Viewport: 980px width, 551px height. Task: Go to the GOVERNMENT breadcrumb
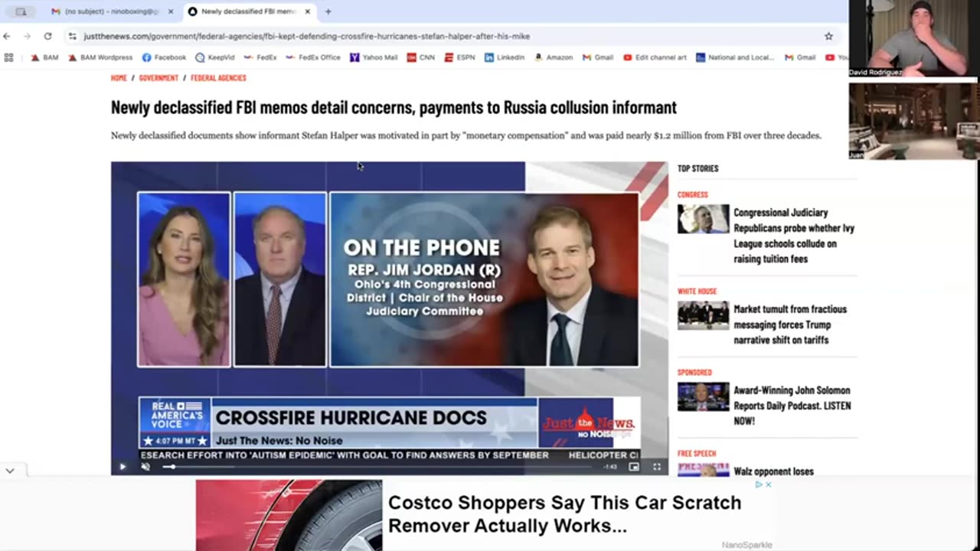[158, 78]
